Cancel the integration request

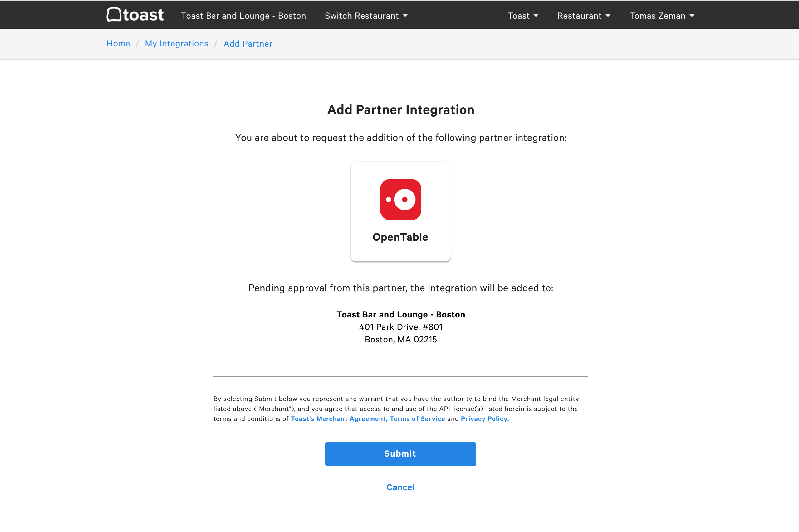[400, 487]
